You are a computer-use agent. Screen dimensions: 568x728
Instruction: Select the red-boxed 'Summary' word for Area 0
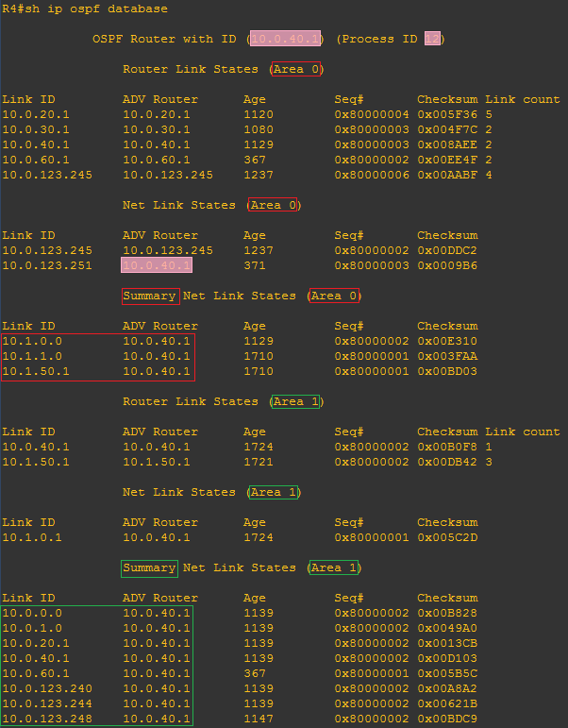tap(150, 296)
